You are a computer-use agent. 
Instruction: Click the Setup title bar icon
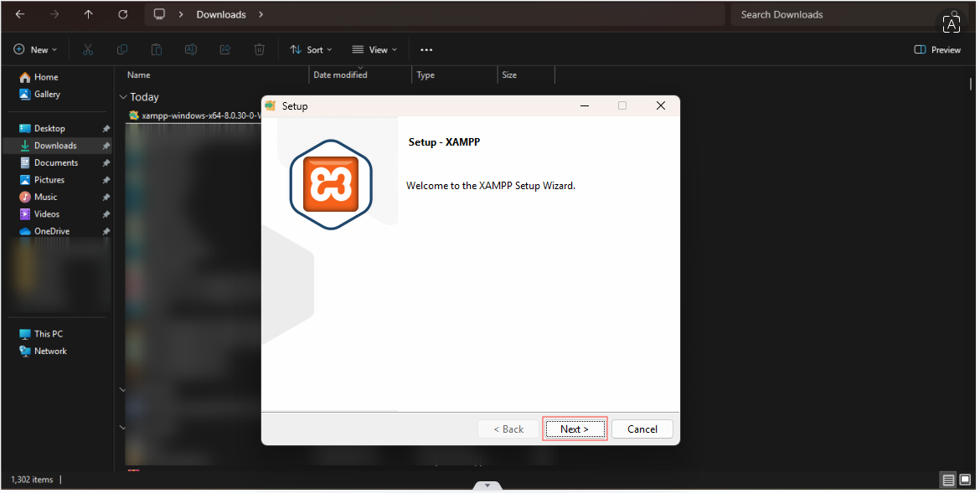[271, 105]
